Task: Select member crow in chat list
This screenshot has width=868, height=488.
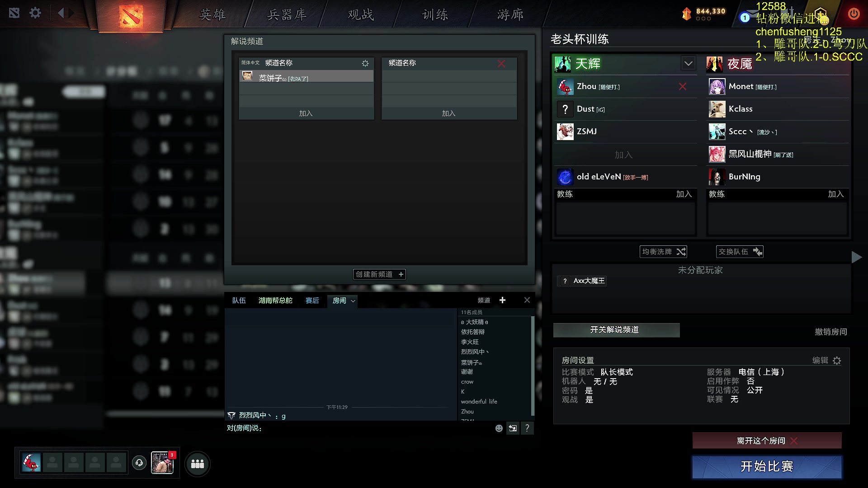Action: [x=467, y=382]
